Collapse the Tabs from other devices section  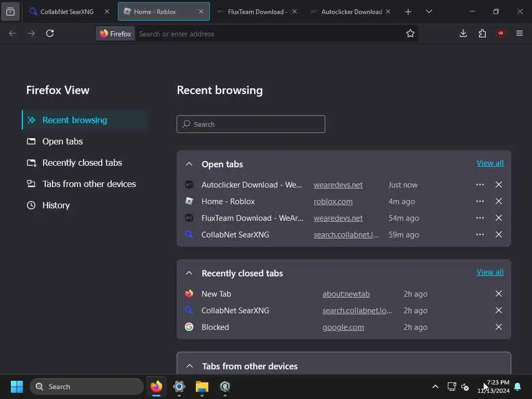(x=190, y=366)
